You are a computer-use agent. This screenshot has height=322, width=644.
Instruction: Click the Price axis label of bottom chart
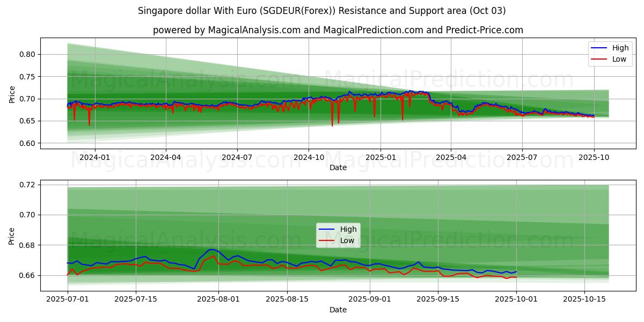click(12, 236)
